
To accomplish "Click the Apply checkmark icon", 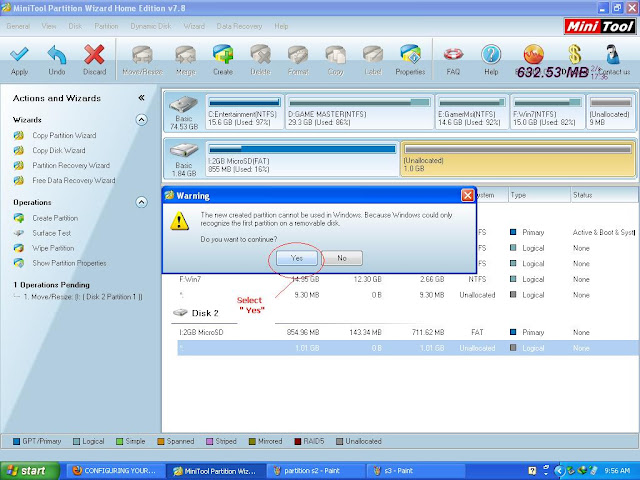I will (19, 54).
